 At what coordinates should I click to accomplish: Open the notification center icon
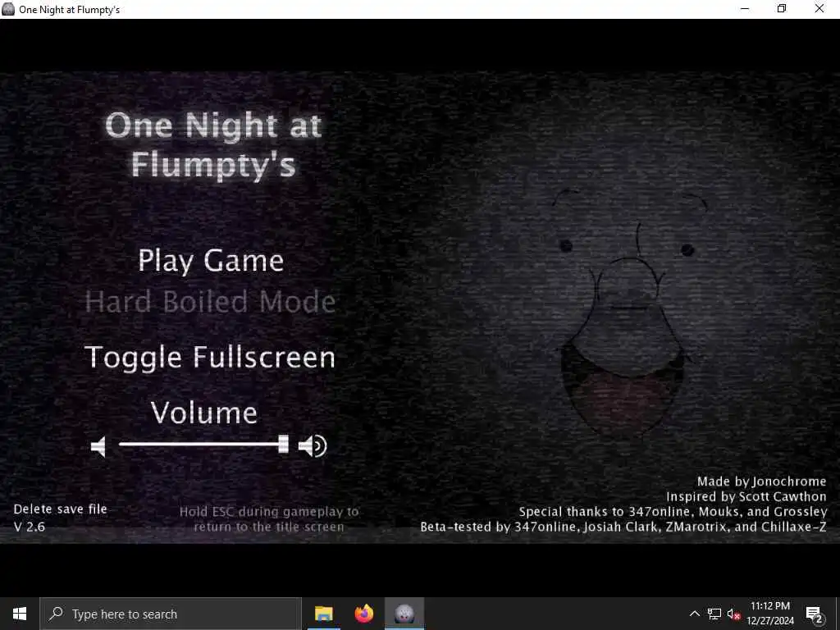(x=815, y=614)
